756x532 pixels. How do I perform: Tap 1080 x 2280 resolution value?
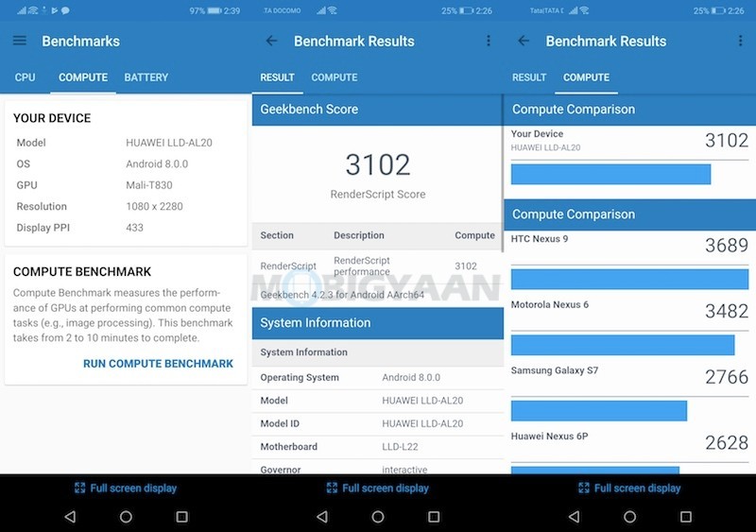click(154, 206)
